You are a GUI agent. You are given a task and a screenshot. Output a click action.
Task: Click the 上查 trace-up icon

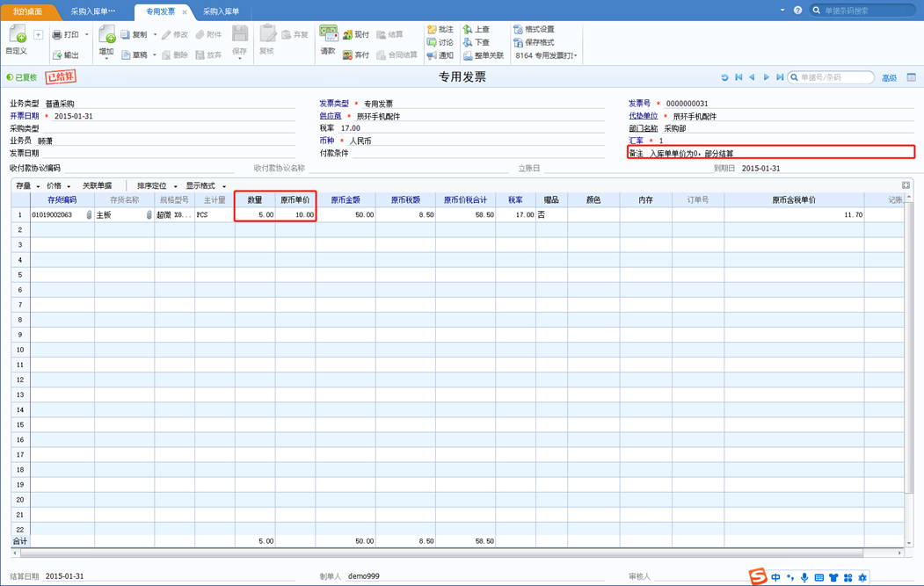click(x=468, y=29)
